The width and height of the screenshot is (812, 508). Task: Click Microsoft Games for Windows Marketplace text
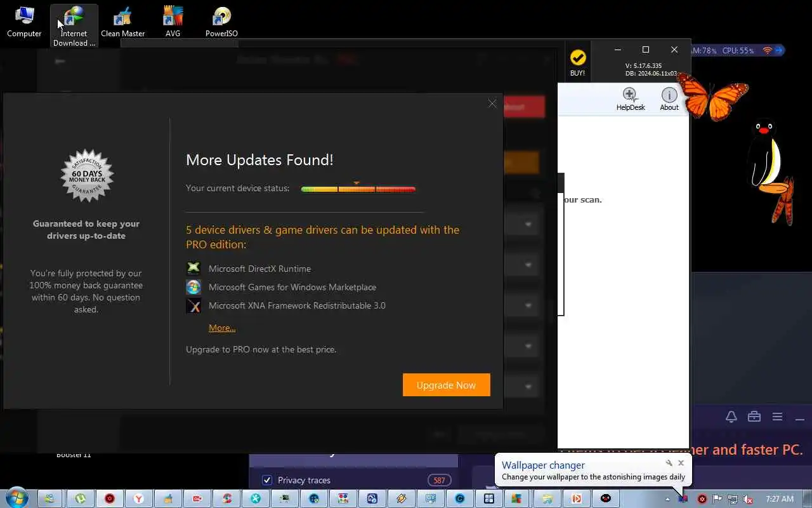point(292,287)
